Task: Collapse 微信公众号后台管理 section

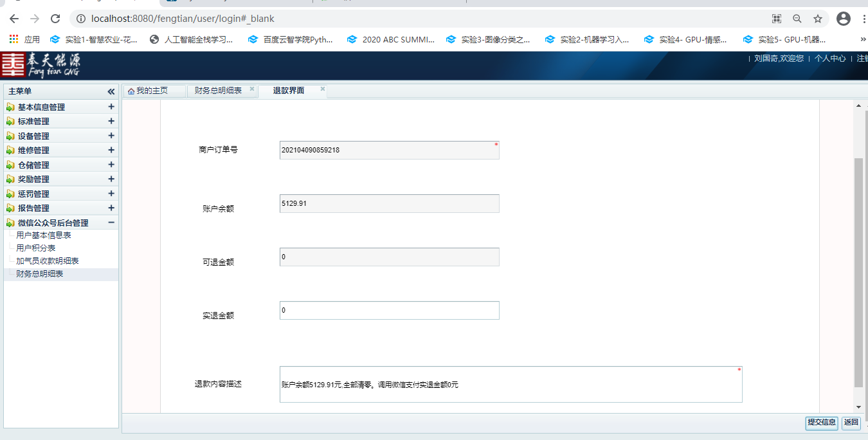Action: pos(111,223)
